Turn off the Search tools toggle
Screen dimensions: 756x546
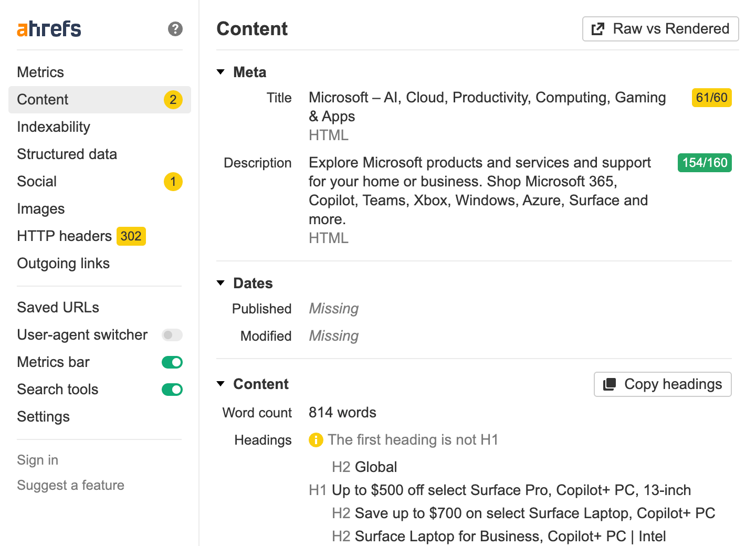pyautogui.click(x=172, y=389)
